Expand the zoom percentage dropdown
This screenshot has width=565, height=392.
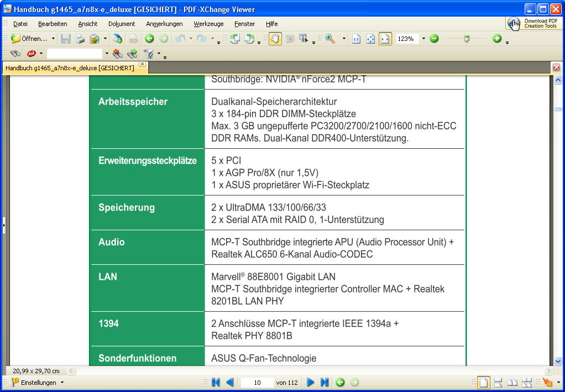[x=423, y=39]
